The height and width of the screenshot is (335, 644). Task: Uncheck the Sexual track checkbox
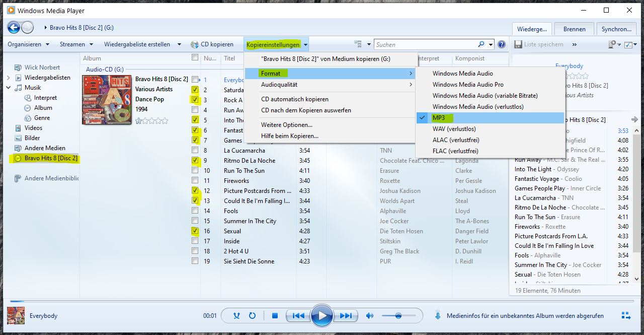195,231
